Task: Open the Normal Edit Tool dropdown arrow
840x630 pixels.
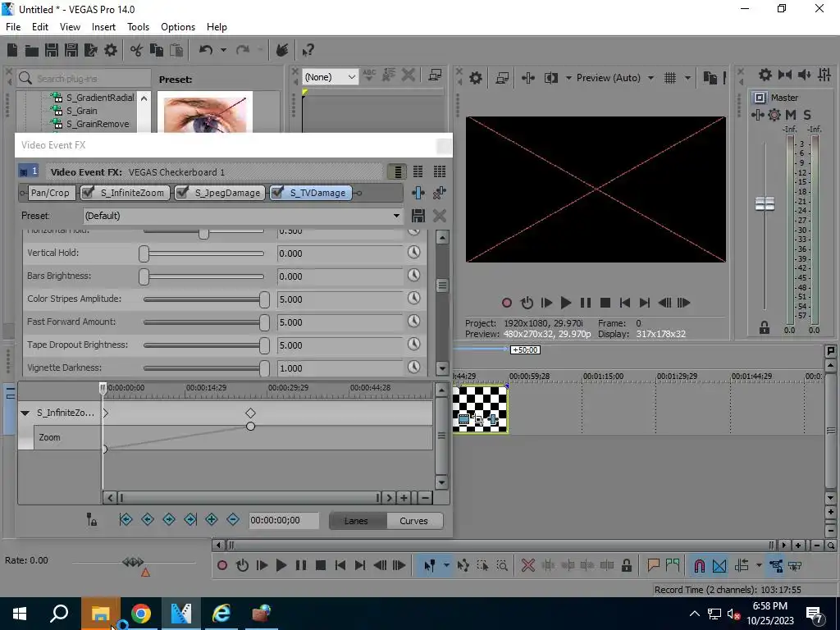Action: (446, 566)
